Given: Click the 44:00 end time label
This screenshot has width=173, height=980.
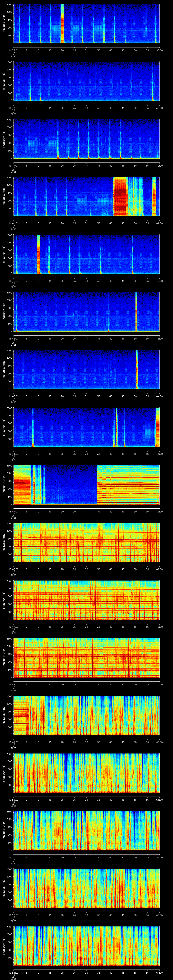Looking at the screenshot, I should 160,396.
